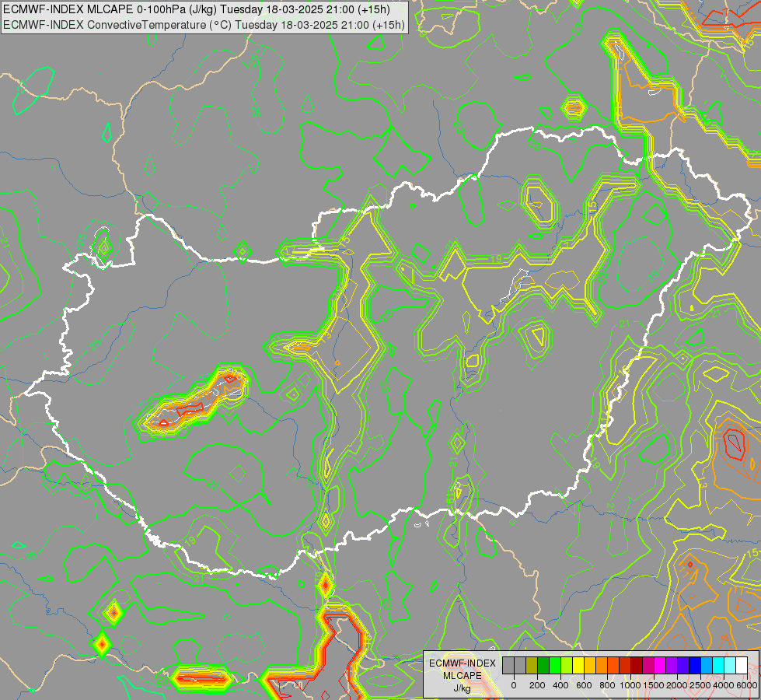This screenshot has height=700, width=761.
Task: Click the 400 value on the legend scale
Action: 560,685
